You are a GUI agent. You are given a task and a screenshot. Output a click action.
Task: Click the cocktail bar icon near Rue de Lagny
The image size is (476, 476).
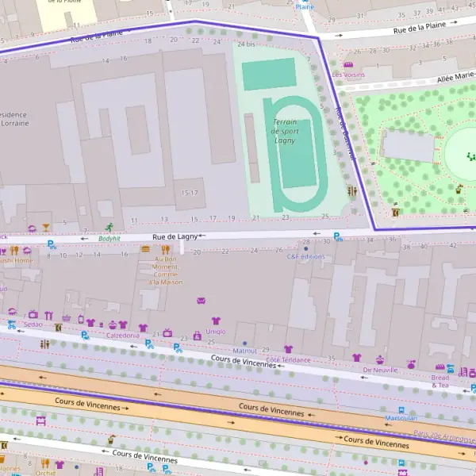pos(46,227)
